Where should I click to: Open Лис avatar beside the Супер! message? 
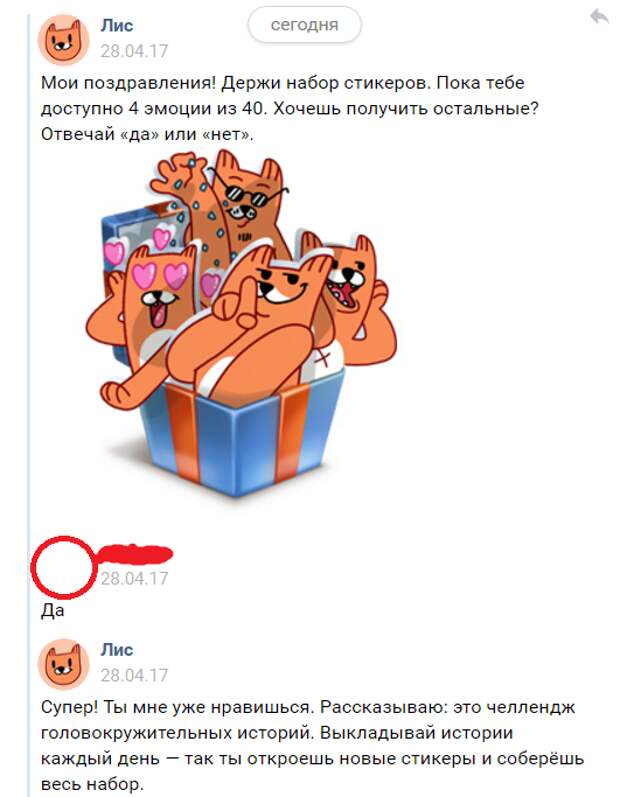tap(64, 664)
